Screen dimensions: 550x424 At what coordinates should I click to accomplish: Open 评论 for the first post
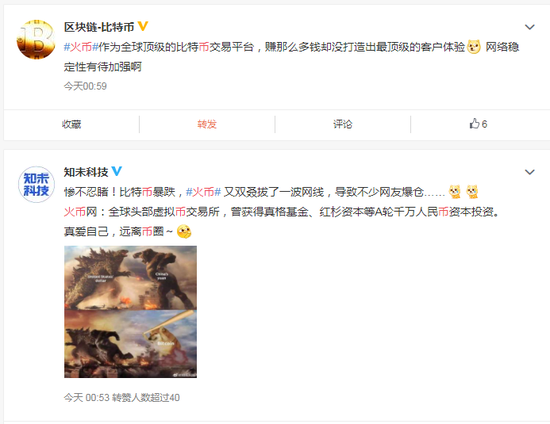[x=343, y=124]
